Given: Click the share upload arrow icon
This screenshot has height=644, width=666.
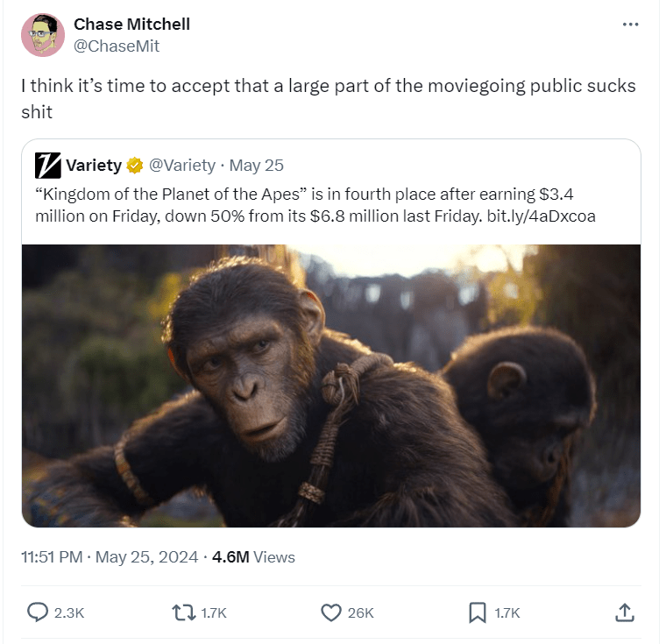Looking at the screenshot, I should click(x=625, y=612).
